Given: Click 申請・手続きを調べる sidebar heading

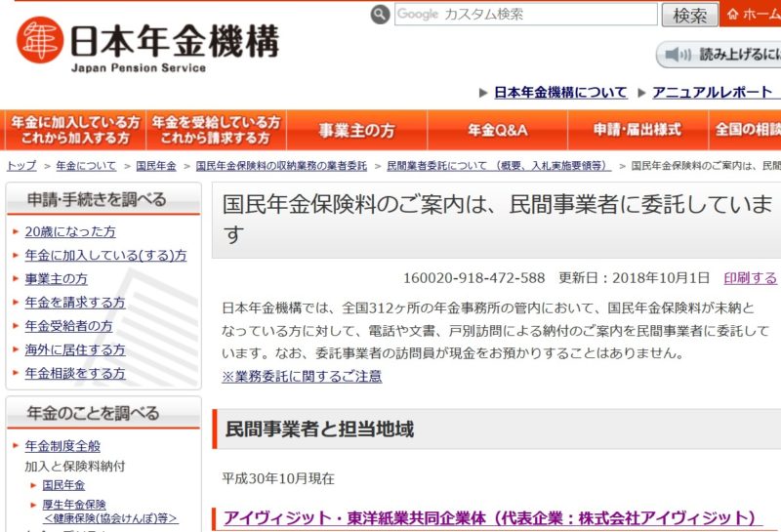Looking at the screenshot, I should [97, 199].
